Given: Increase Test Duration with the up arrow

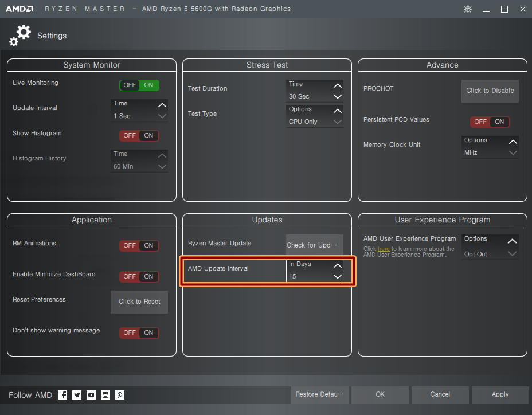Looking at the screenshot, I should (338, 84).
